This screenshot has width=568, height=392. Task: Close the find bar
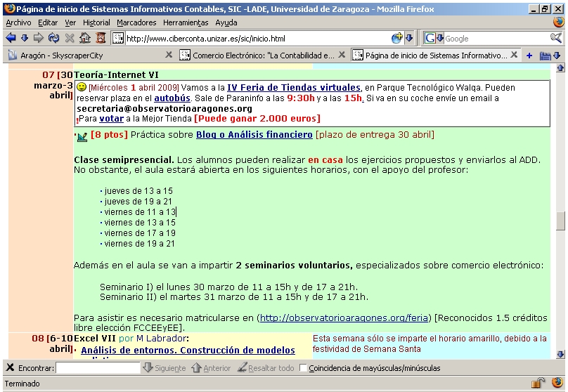coord(10,367)
